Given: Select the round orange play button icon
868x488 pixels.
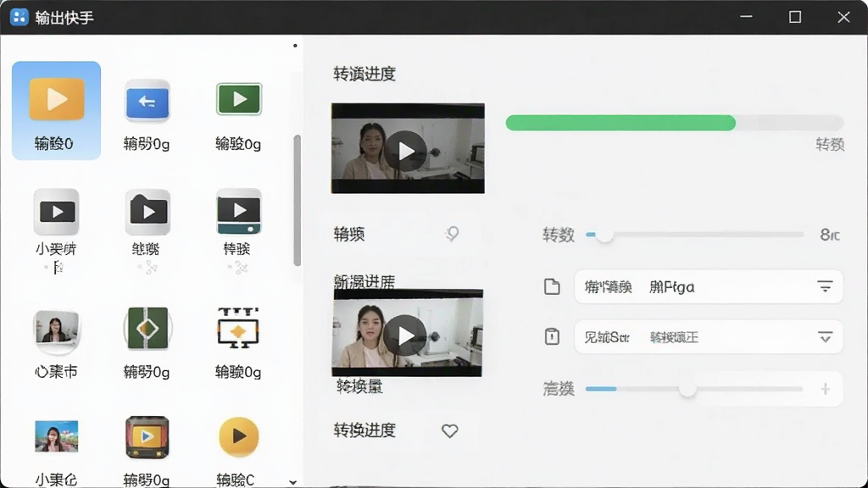Looking at the screenshot, I should (238, 436).
